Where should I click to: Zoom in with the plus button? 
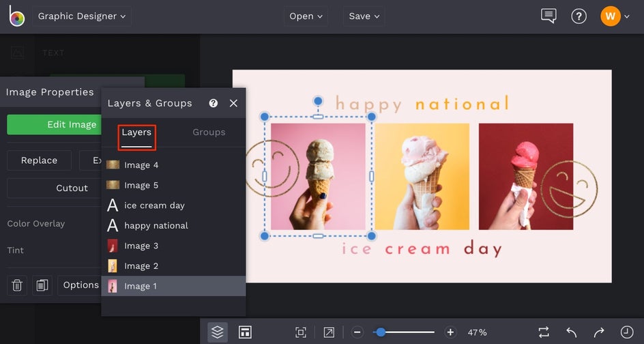tap(450, 332)
